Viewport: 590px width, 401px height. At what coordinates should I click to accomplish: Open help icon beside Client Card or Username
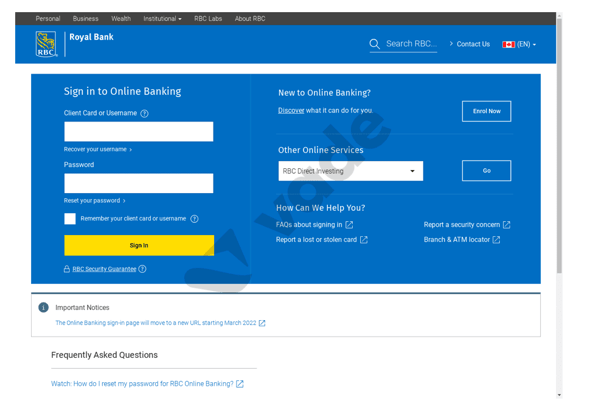[144, 113]
